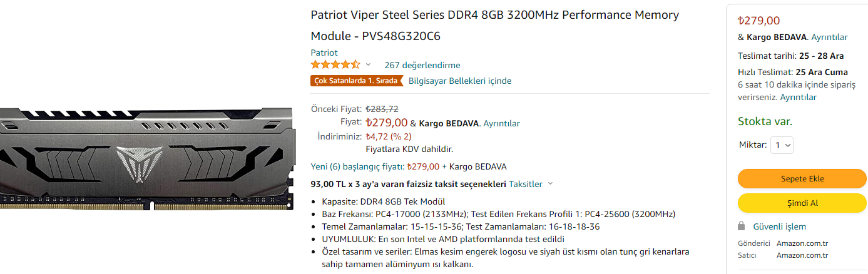Click Ayrıntılar next to Kargo BEDAVA price
This screenshot has width=868, height=274.
[x=501, y=123]
